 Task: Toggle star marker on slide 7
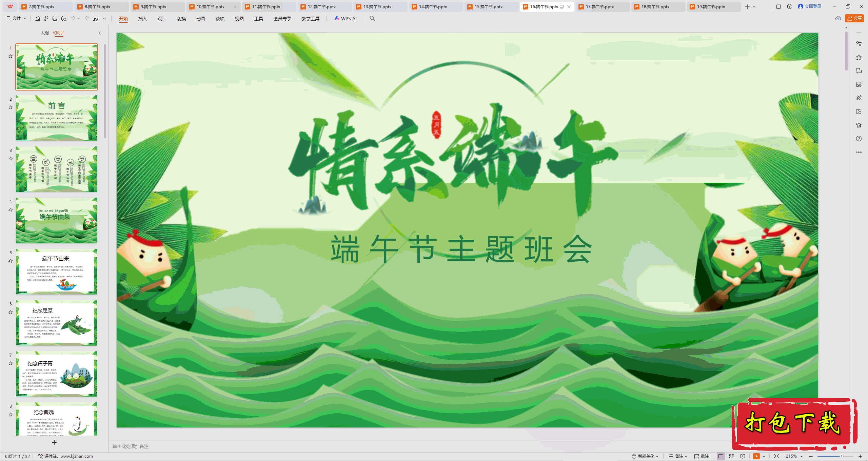pyautogui.click(x=11, y=363)
